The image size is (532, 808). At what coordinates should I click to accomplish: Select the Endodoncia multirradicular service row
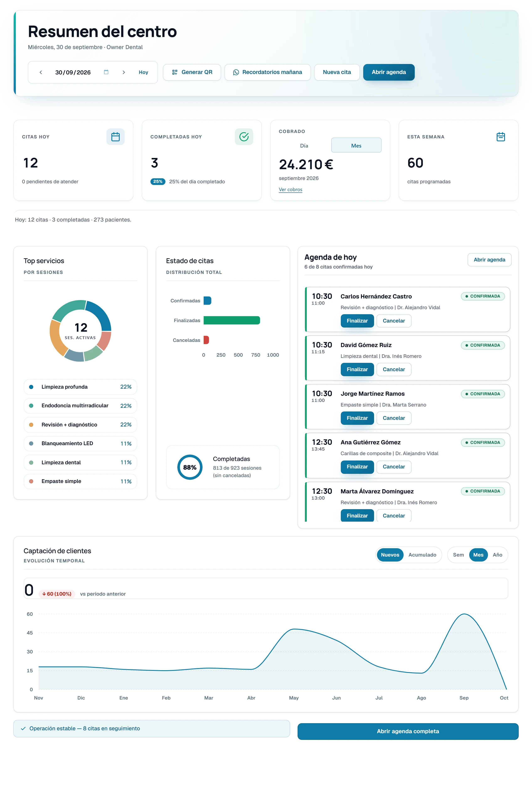click(80, 406)
